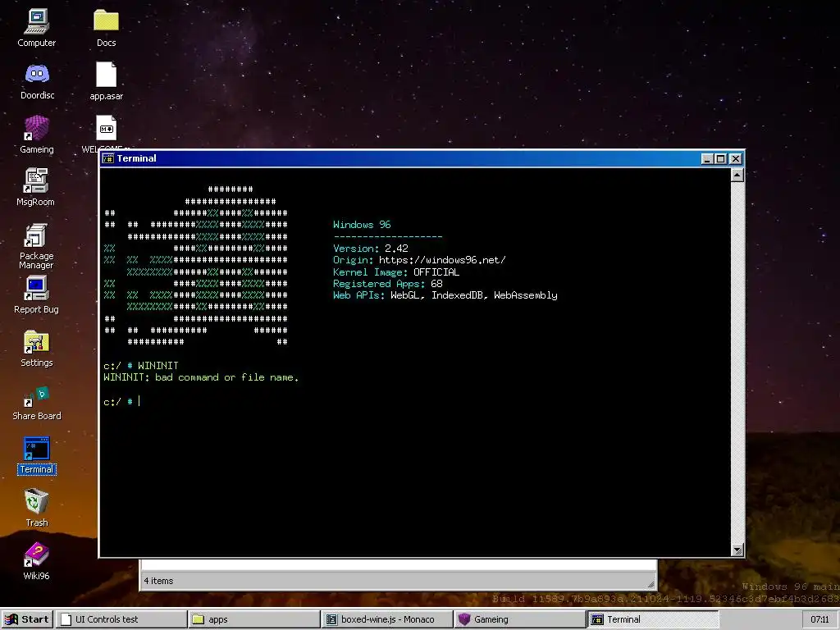The width and height of the screenshot is (840, 630).
Task: Open the Report Bug shortcut
Action: coord(36,295)
